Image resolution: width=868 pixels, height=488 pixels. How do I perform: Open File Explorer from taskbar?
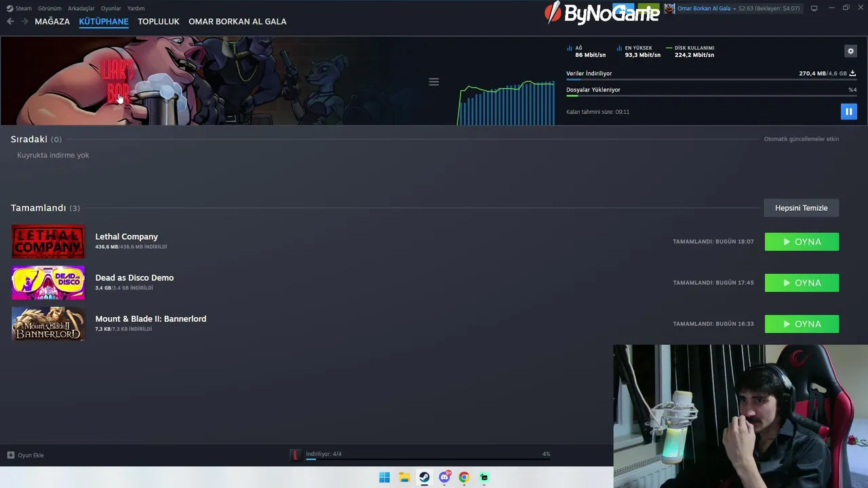(404, 477)
